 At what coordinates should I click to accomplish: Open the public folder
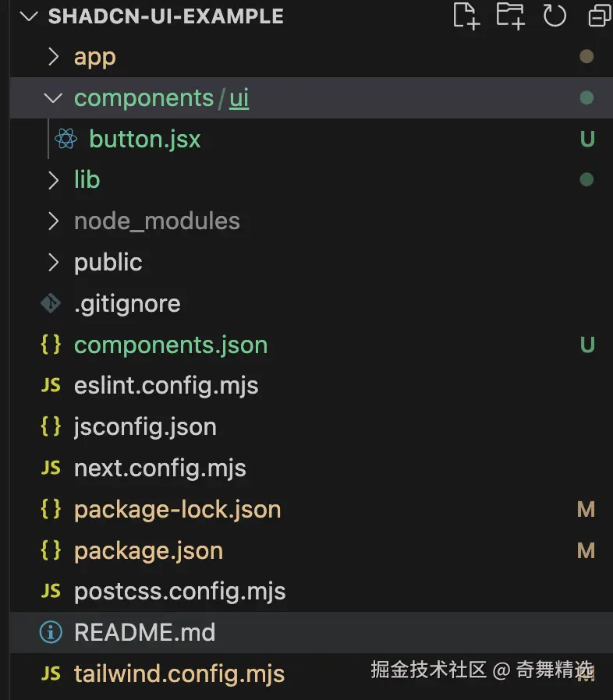click(x=108, y=263)
